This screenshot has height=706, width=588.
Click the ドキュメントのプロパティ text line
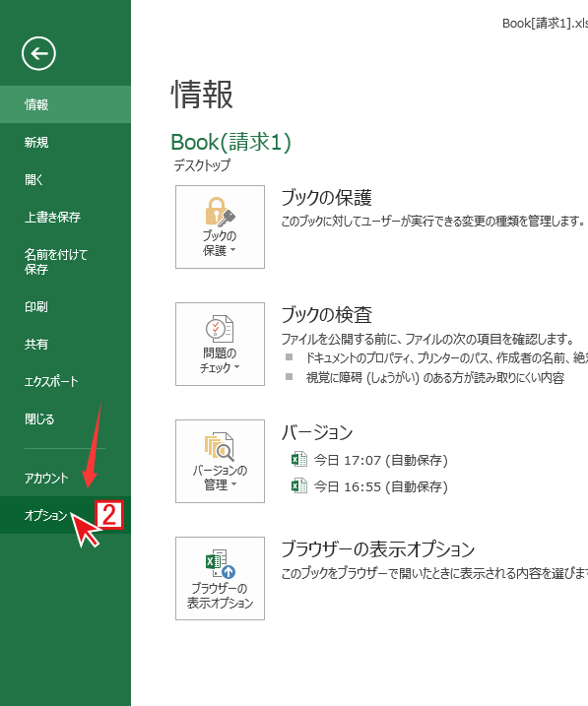click(x=446, y=357)
